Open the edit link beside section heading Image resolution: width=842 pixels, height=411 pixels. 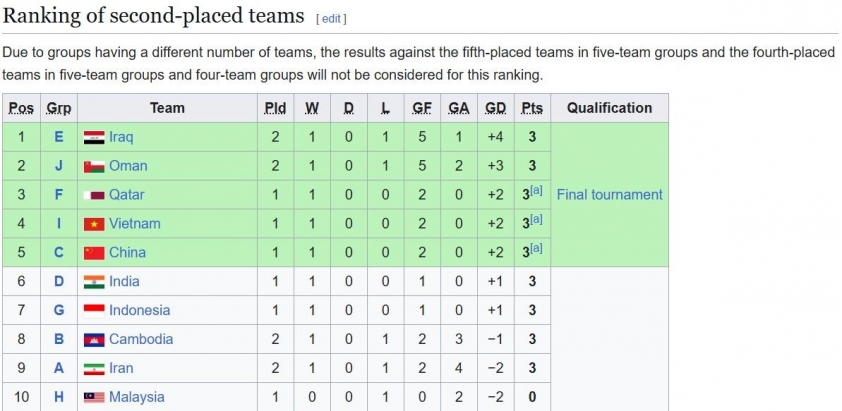pos(331,19)
